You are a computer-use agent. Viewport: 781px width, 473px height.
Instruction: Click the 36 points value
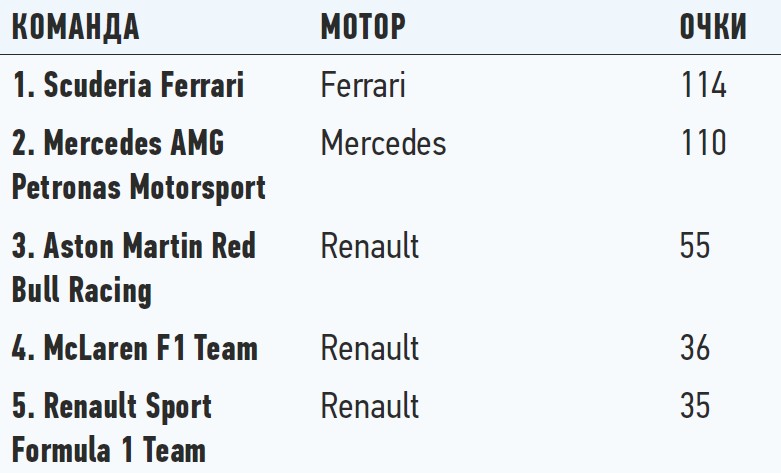695,348
